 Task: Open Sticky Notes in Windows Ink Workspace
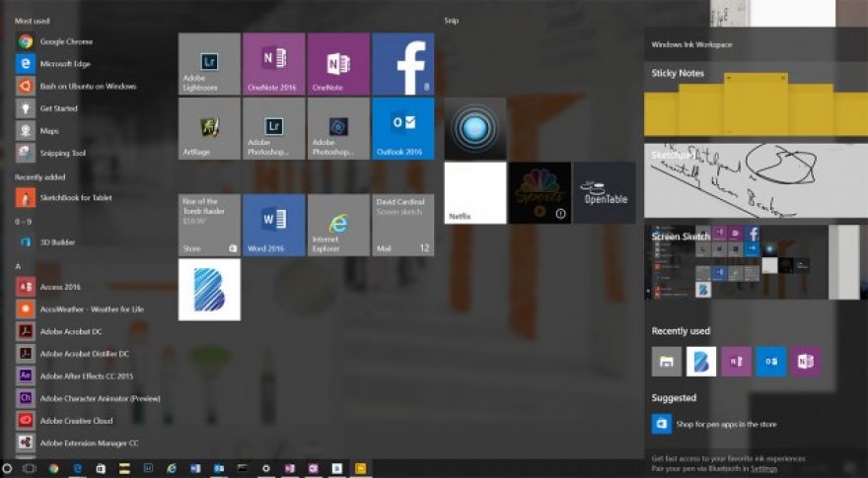point(756,100)
